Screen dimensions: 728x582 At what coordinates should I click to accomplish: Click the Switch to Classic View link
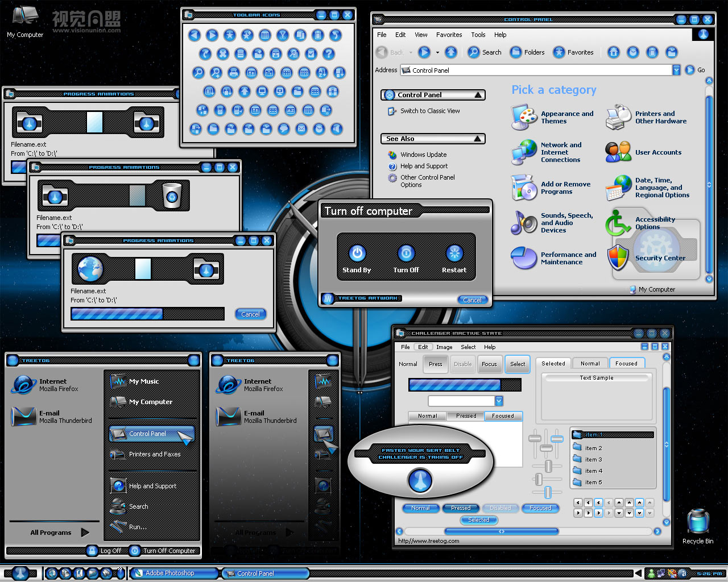tap(429, 111)
